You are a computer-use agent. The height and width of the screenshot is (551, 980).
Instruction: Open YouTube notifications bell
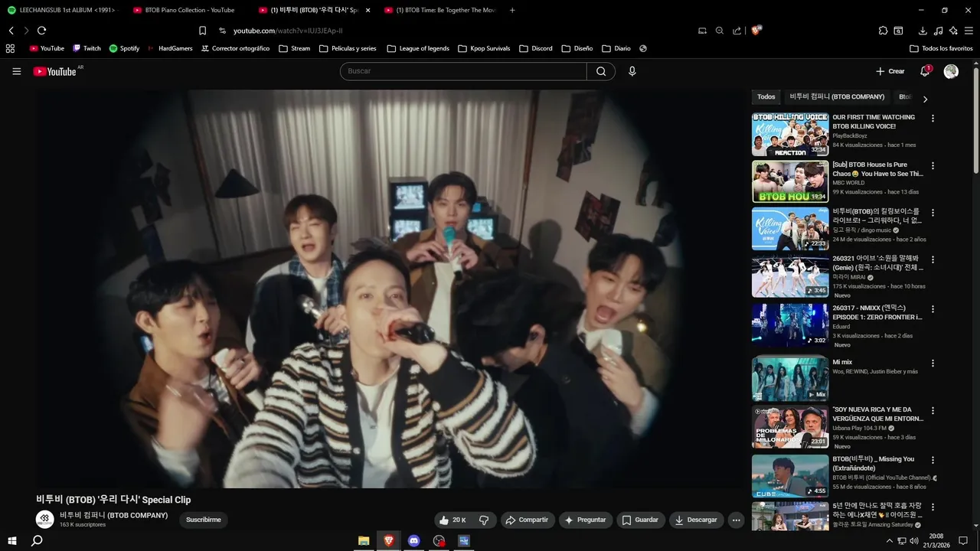pyautogui.click(x=925, y=71)
